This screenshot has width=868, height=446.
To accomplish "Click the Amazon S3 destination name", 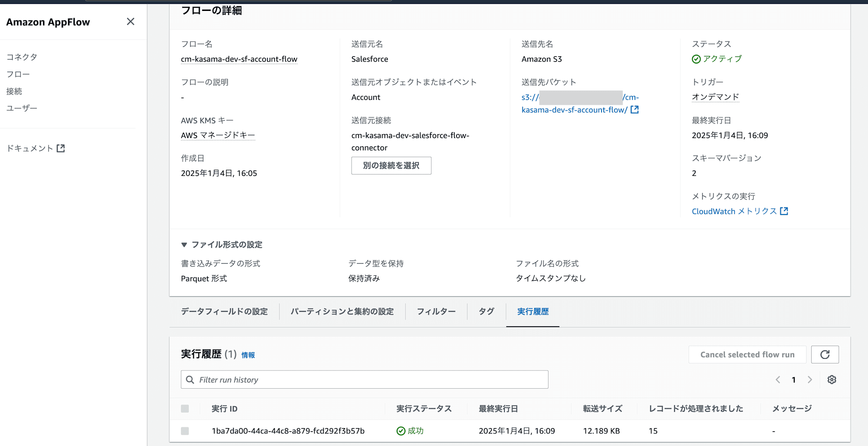I will pyautogui.click(x=542, y=59).
